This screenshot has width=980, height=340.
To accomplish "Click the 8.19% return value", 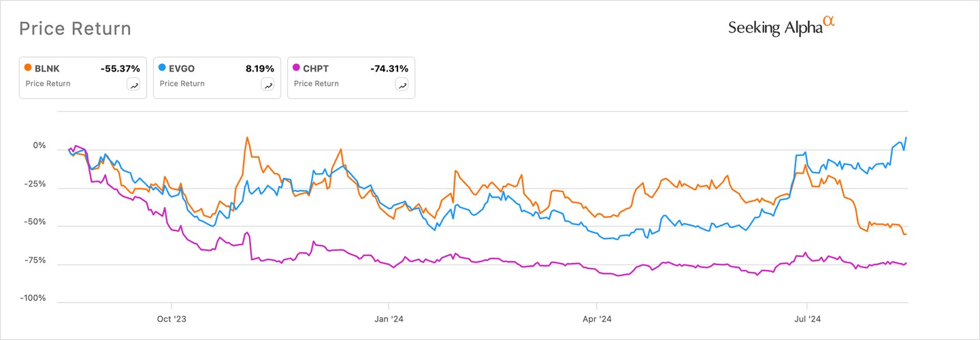I will (x=260, y=68).
